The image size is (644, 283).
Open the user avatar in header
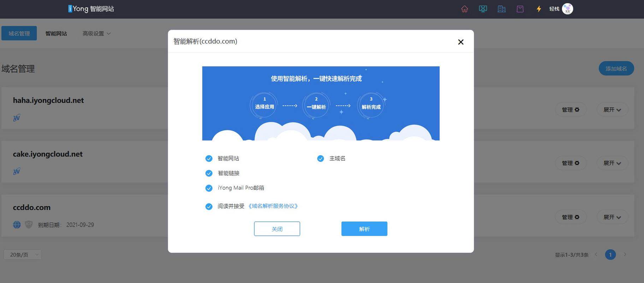567,9
